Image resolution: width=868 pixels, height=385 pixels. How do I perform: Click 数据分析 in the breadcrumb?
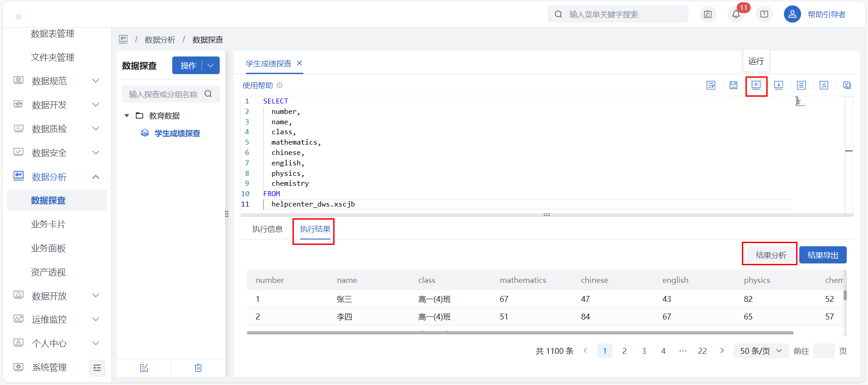[x=160, y=40]
